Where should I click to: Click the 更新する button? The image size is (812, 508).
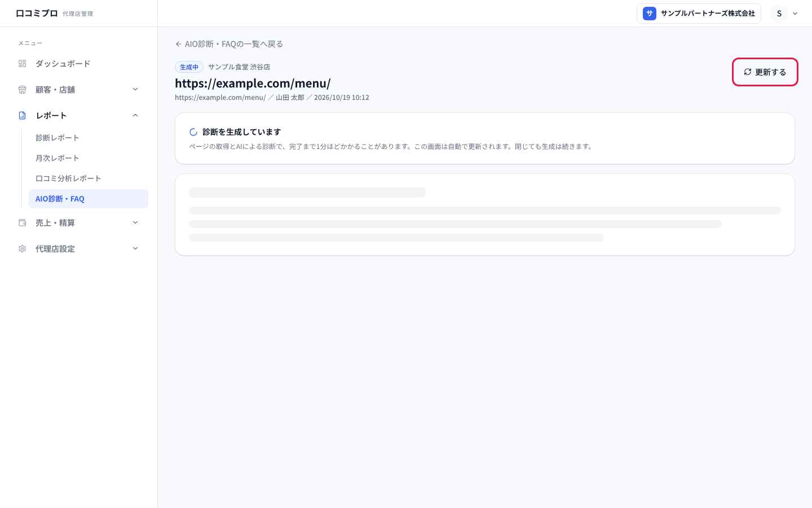[x=765, y=72]
